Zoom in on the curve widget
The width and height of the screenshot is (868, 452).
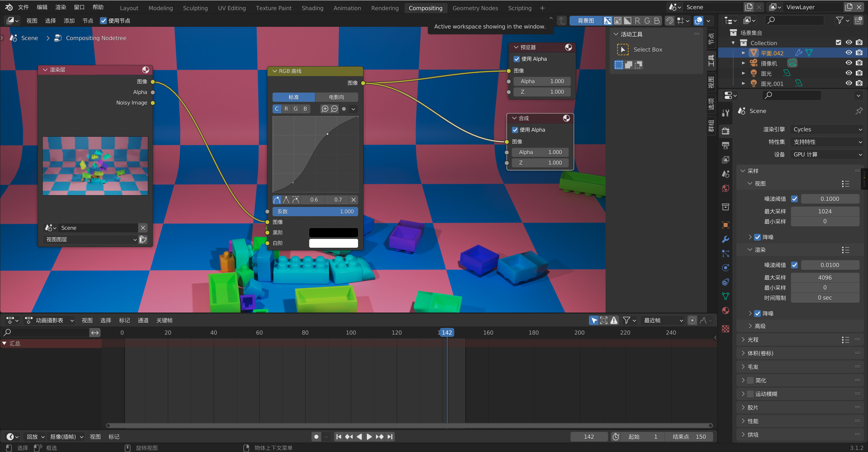[x=325, y=109]
